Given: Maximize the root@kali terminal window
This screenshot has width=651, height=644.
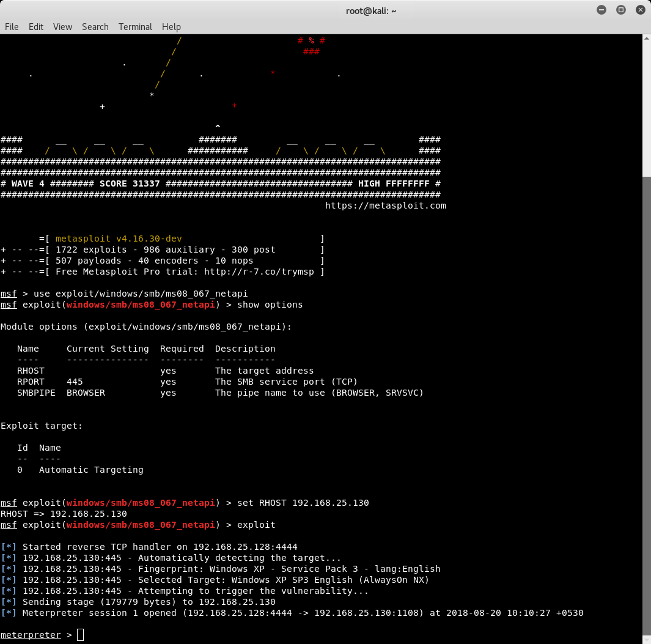Looking at the screenshot, I should click(621, 10).
